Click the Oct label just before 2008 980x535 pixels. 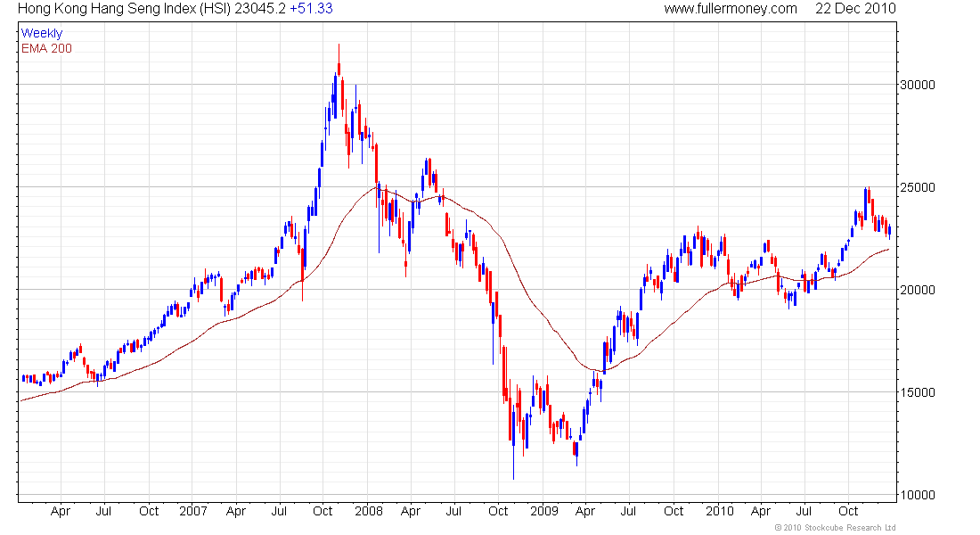click(323, 511)
